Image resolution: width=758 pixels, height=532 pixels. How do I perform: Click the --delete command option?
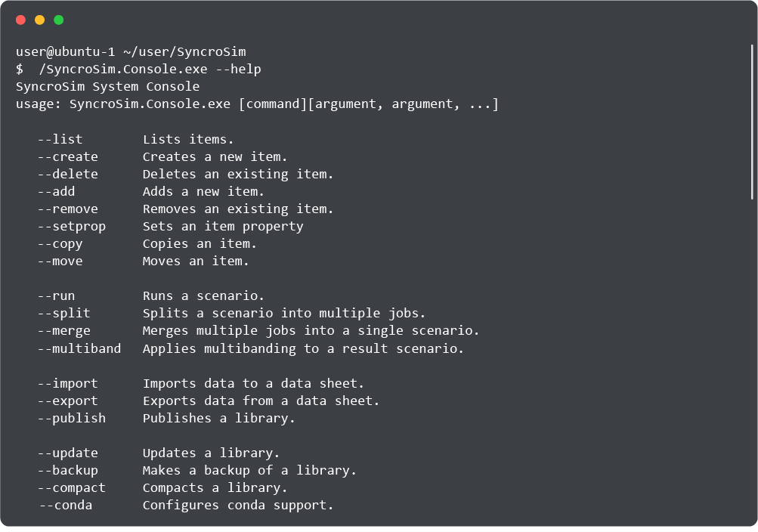(67, 174)
